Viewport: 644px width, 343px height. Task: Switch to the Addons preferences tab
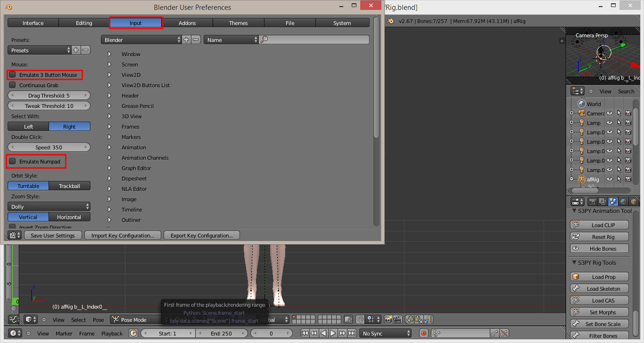[x=187, y=23]
